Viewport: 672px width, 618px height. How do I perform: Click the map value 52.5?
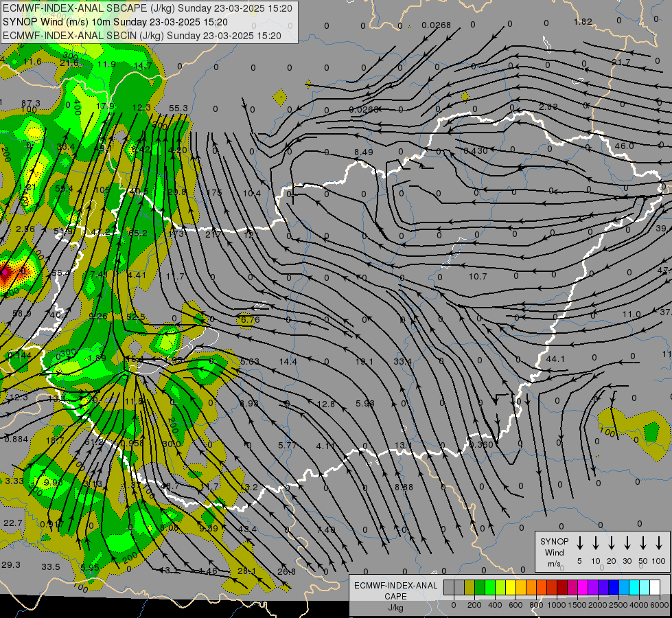pyautogui.click(x=136, y=316)
